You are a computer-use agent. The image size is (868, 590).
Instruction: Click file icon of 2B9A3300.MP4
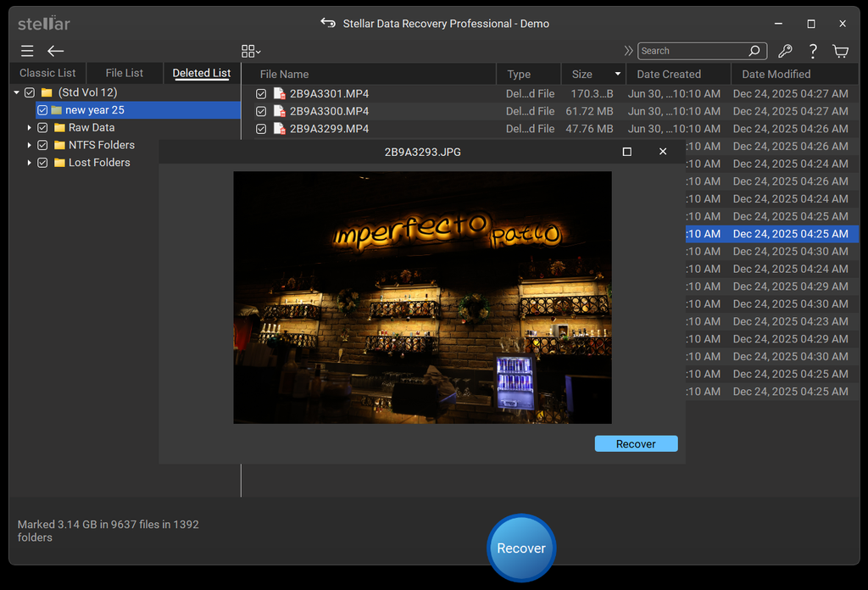click(280, 111)
